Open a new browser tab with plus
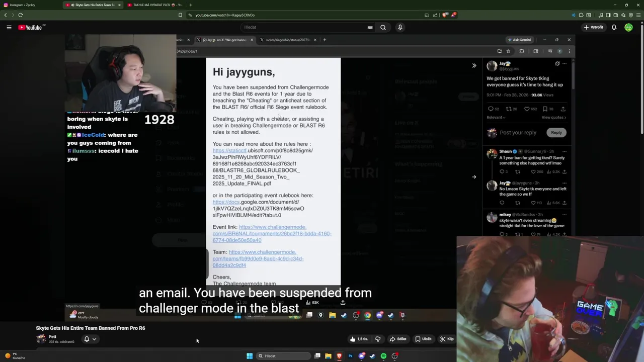This screenshot has height=362, width=644. [190, 5]
